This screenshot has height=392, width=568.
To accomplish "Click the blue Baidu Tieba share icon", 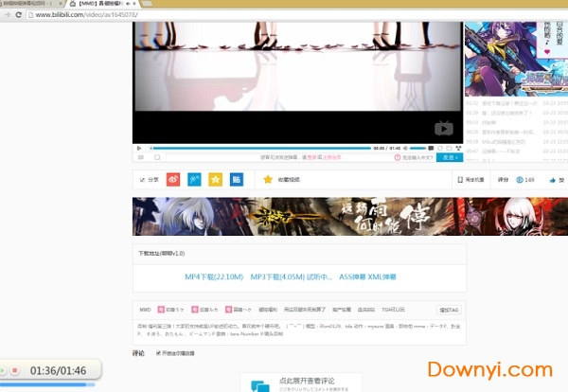I will 236,179.
